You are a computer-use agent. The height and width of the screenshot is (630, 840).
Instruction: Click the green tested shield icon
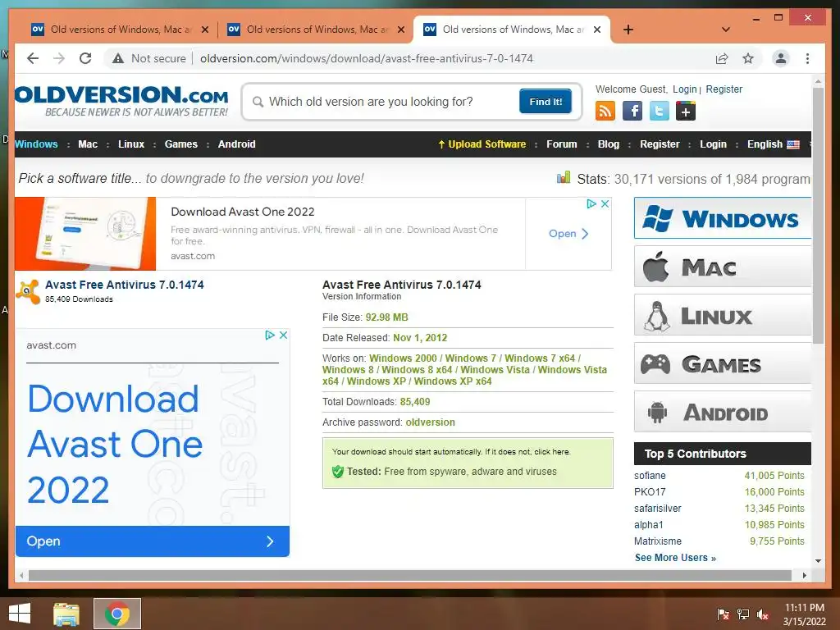tap(337, 472)
